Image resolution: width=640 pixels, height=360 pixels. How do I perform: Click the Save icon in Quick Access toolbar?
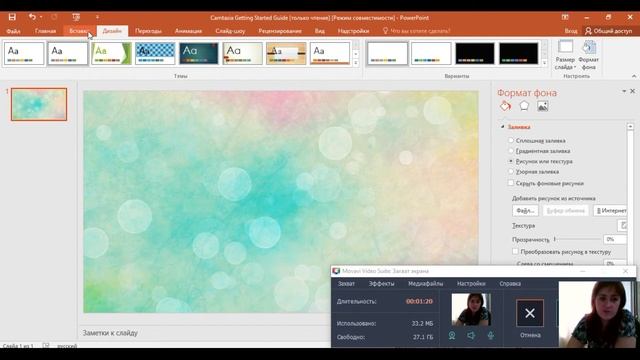pyautogui.click(x=12, y=17)
